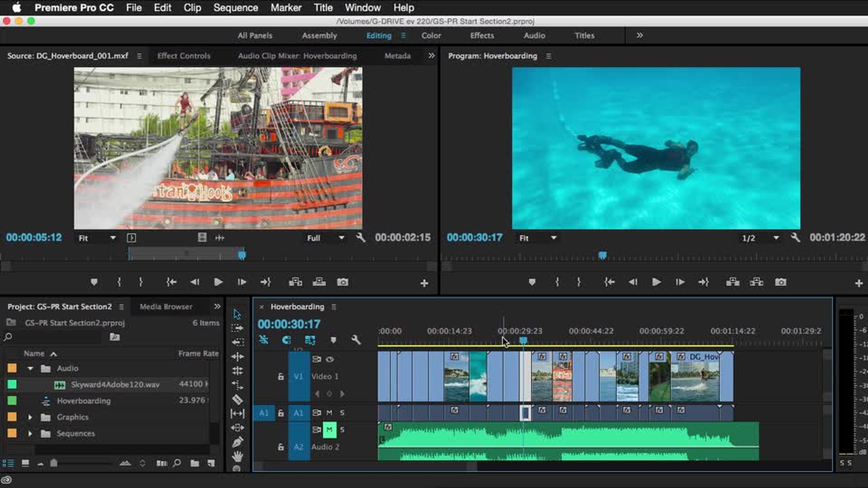Click New Item icon in Project panel
This screenshot has height=488, width=868.
(211, 463)
